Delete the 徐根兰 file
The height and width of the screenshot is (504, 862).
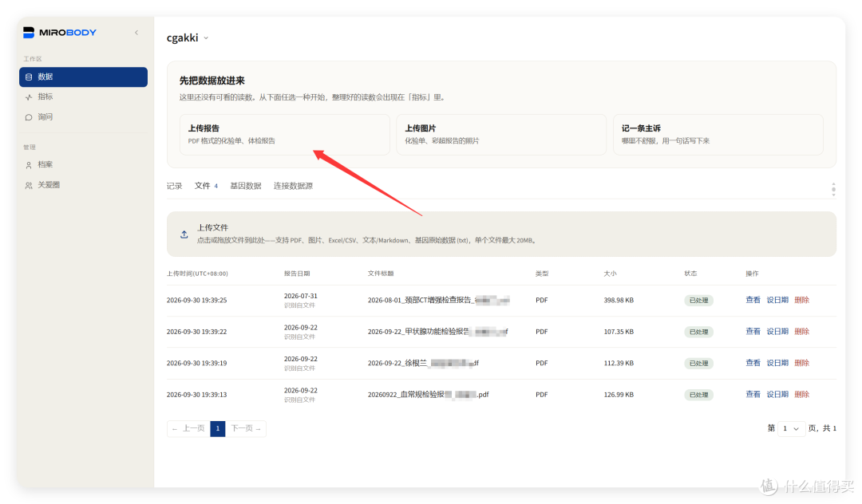pos(801,363)
